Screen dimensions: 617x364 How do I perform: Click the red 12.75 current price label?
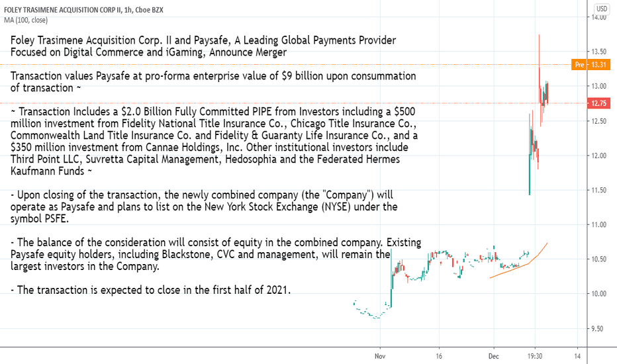pyautogui.click(x=598, y=103)
